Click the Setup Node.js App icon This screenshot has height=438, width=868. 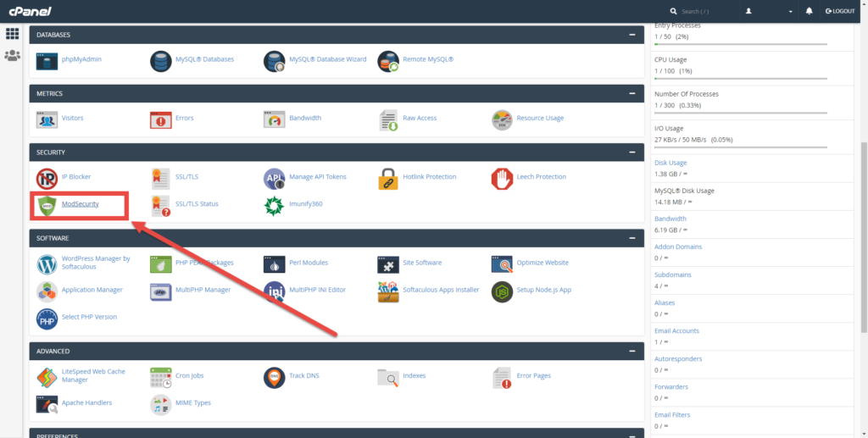[x=502, y=291]
